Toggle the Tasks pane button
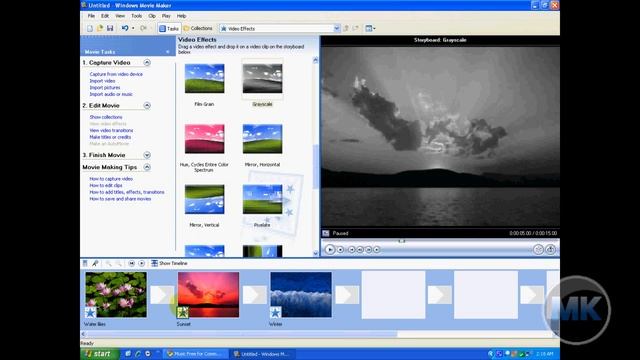 (x=169, y=28)
